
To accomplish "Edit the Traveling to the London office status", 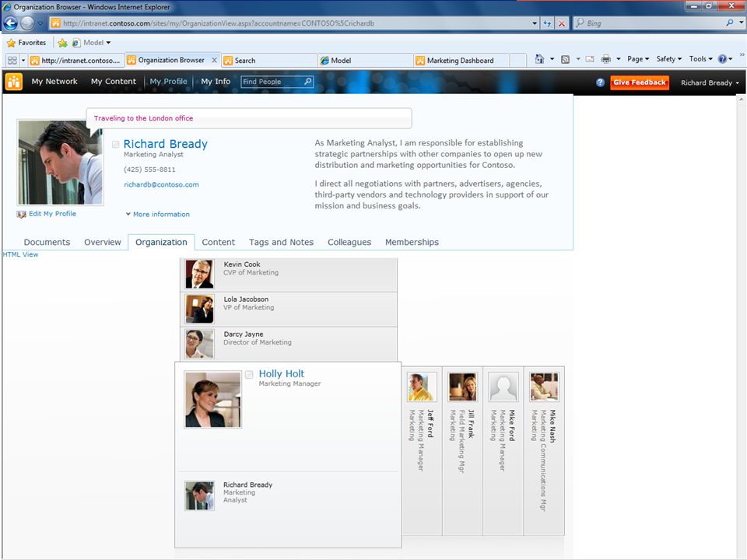I will [x=249, y=118].
